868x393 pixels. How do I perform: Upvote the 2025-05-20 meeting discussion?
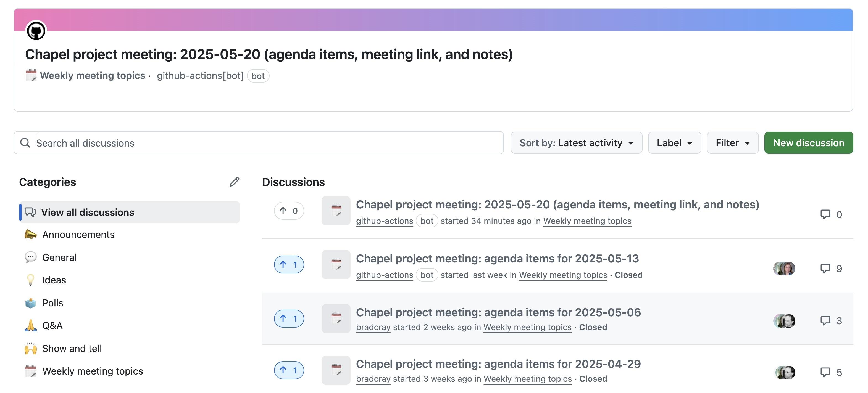[289, 211]
